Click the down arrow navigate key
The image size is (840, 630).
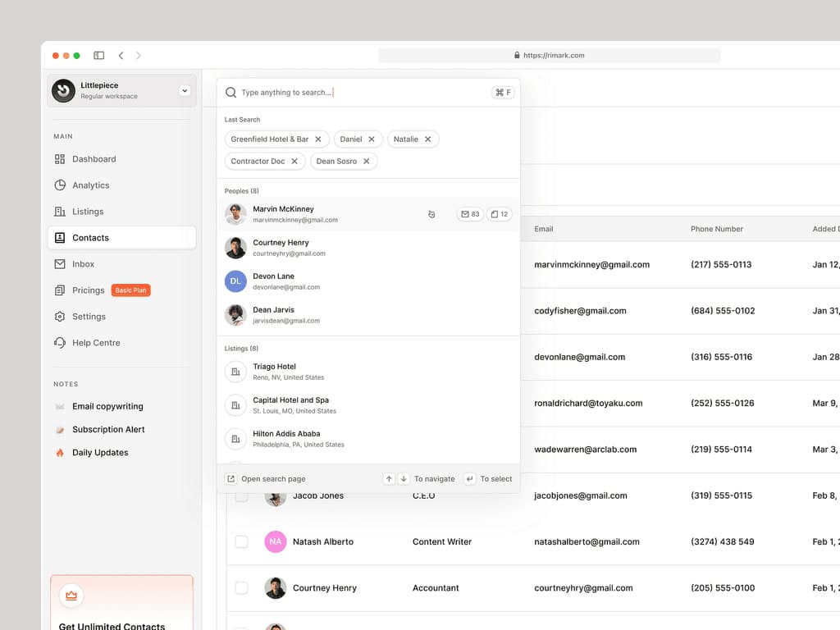click(404, 479)
